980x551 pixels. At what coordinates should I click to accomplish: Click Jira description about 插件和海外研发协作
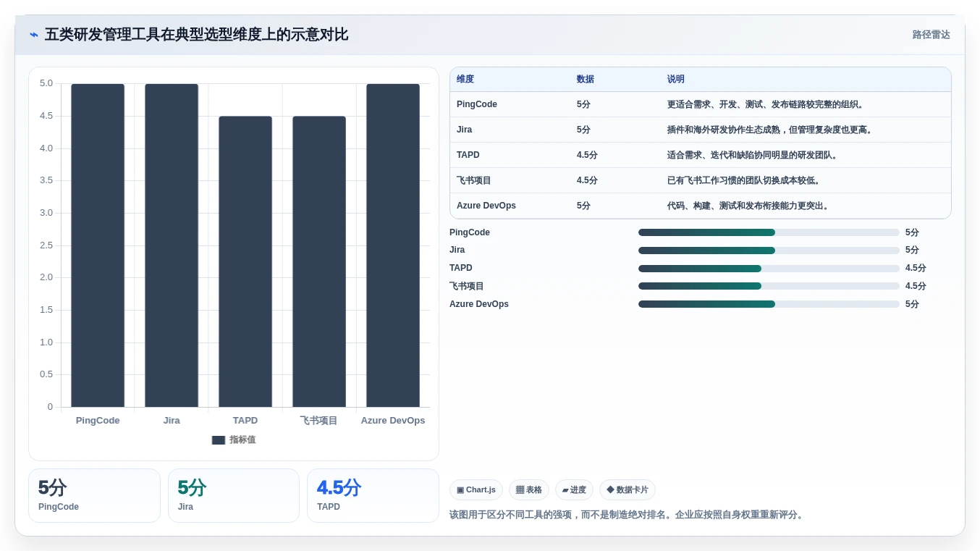(x=771, y=130)
